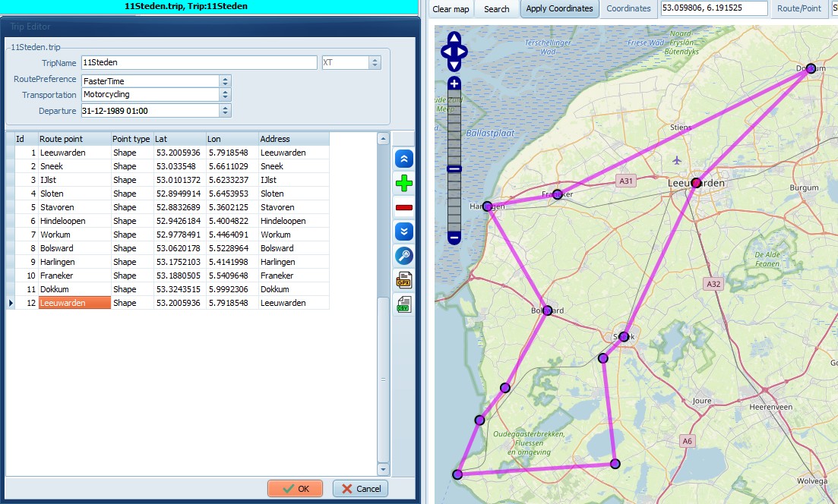Zoom out map with bottom minus button
Screen dimensions: 838x504
click(454, 238)
